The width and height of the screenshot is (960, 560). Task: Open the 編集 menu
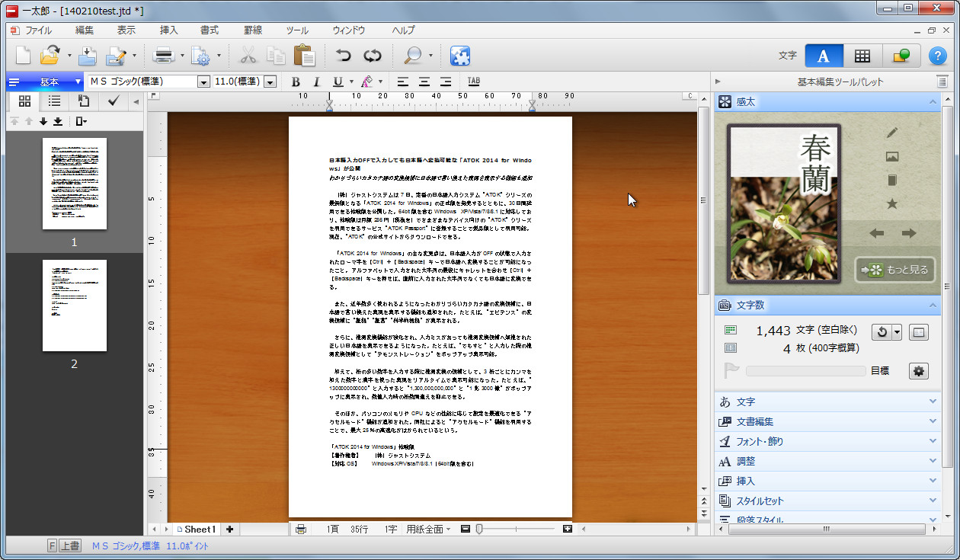[85, 30]
